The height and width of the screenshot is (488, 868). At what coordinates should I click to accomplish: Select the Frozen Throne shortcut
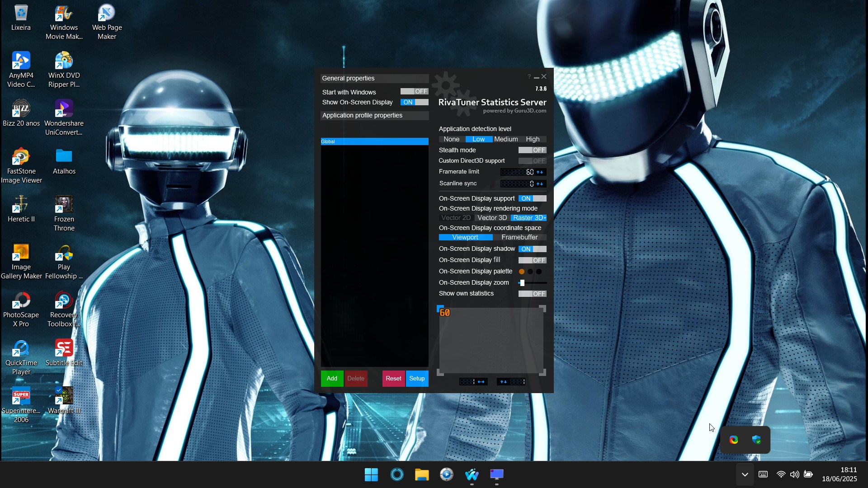coord(64,214)
